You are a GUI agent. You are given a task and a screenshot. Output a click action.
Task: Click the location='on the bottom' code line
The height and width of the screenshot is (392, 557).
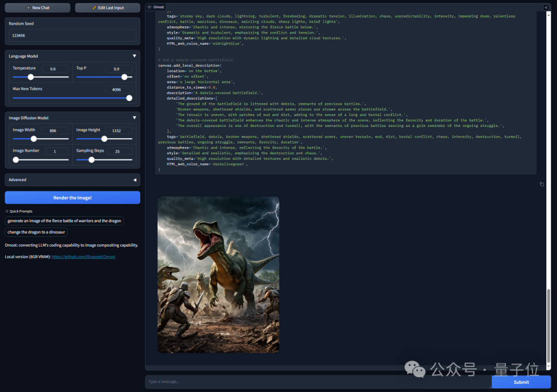pos(194,71)
